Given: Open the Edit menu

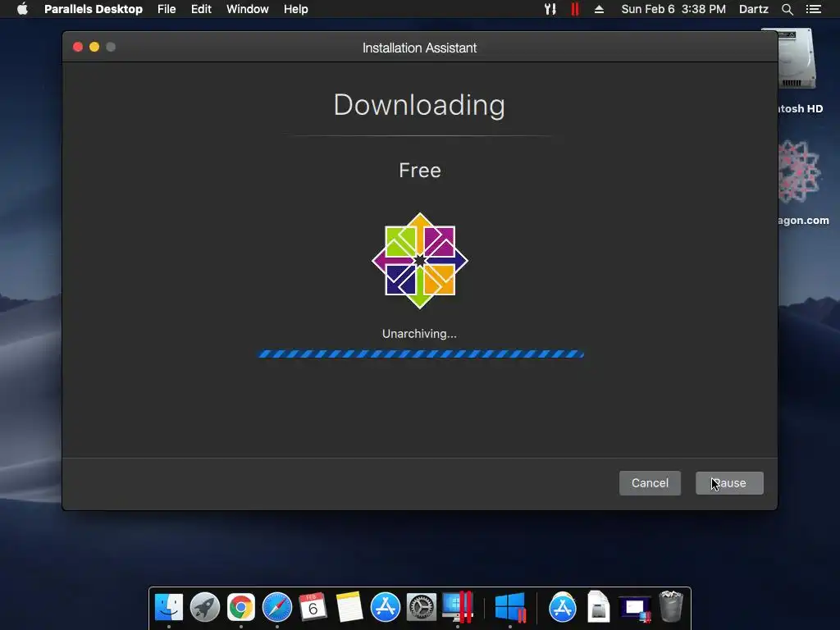Looking at the screenshot, I should 201,9.
